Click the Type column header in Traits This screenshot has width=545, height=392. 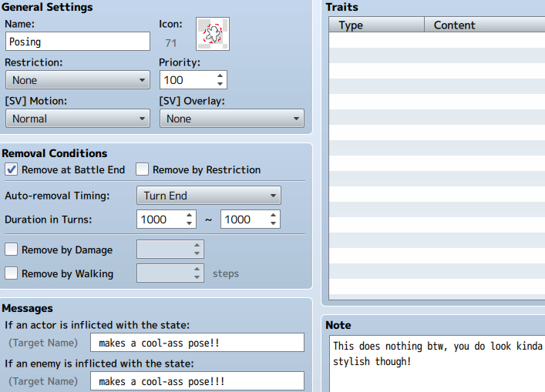coord(376,25)
